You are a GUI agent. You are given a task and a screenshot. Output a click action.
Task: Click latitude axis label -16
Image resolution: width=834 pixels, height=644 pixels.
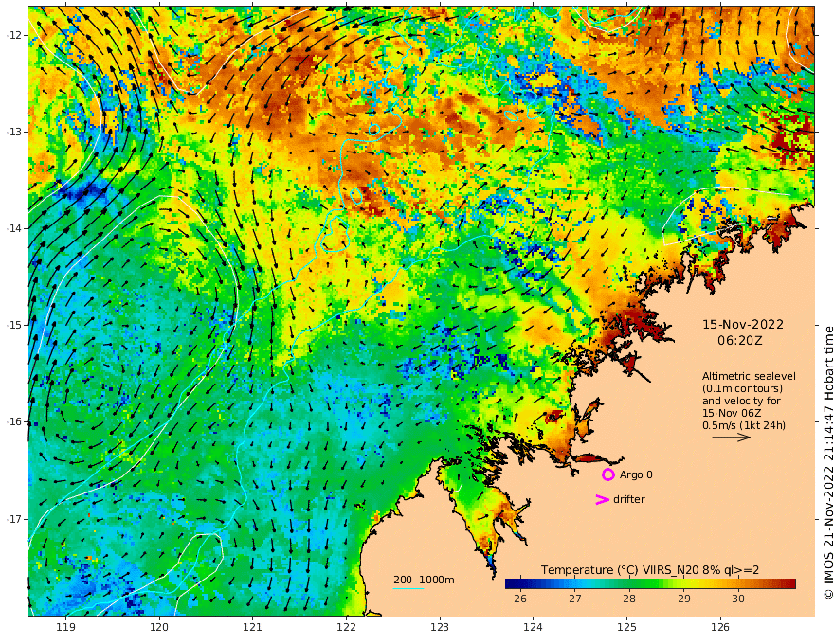pyautogui.click(x=13, y=421)
